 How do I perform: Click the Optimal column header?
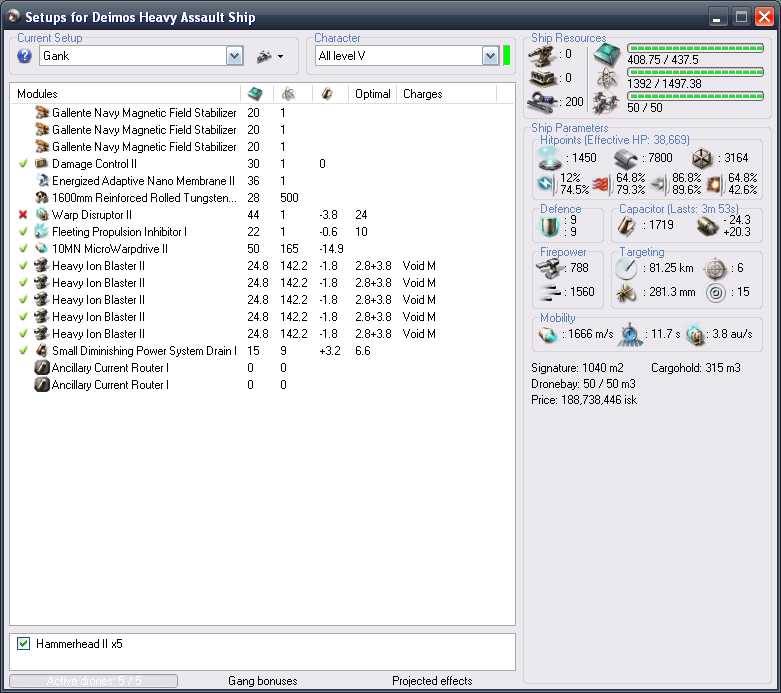[373, 94]
